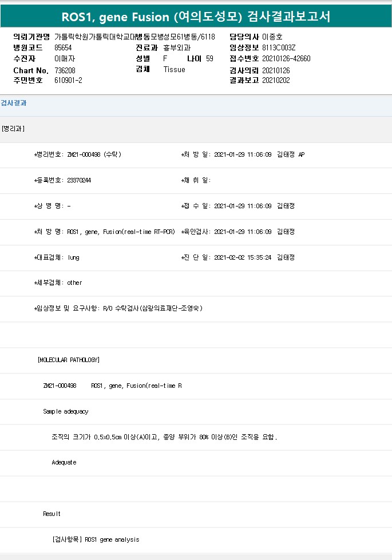Click the 병리번호 ZM21-000498 (수탁) entry
The image size is (392, 560).
coord(94,154)
